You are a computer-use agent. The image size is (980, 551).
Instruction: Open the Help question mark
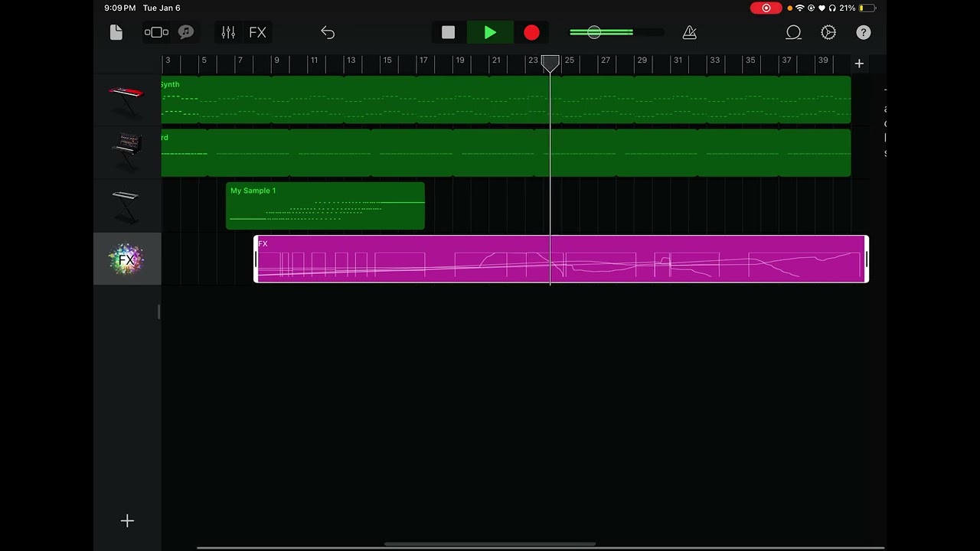pyautogui.click(x=864, y=32)
